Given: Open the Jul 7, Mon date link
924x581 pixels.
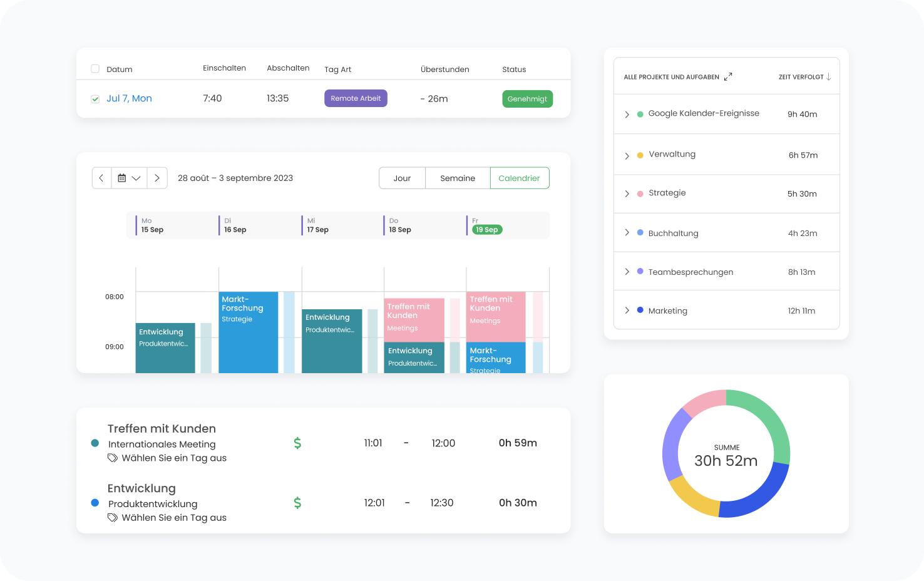Looking at the screenshot, I should (x=129, y=98).
